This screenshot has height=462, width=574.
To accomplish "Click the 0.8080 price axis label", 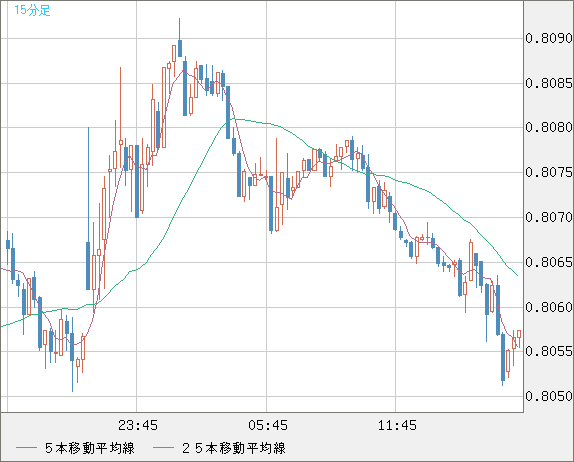I will click(549, 127).
